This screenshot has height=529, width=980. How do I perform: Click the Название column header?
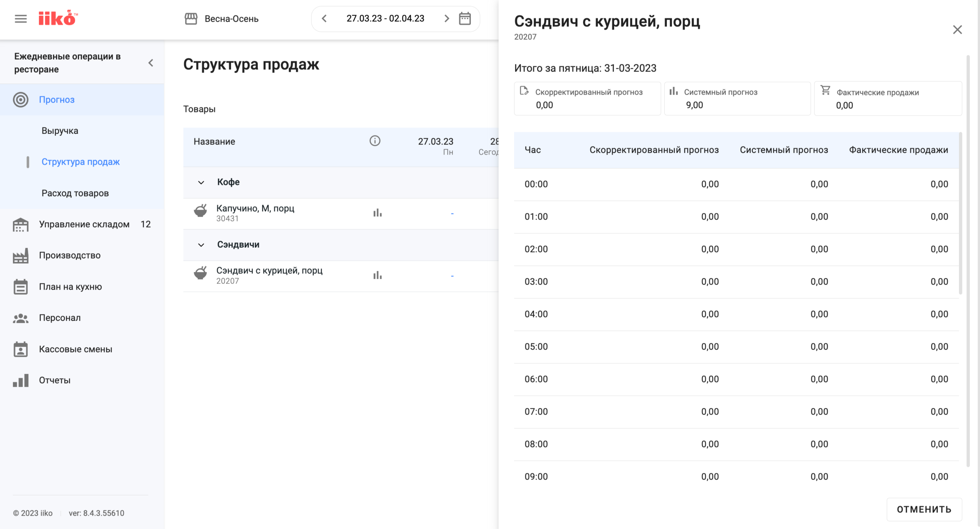pyautogui.click(x=214, y=142)
